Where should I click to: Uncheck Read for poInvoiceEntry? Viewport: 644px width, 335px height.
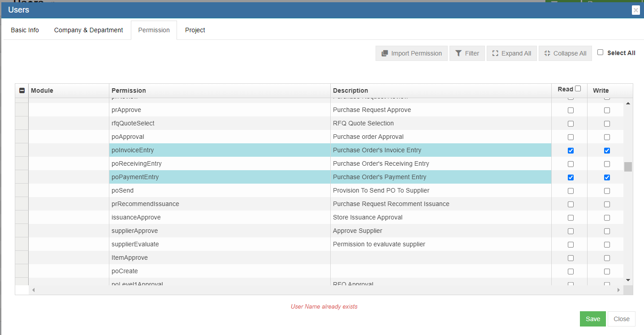pyautogui.click(x=571, y=150)
